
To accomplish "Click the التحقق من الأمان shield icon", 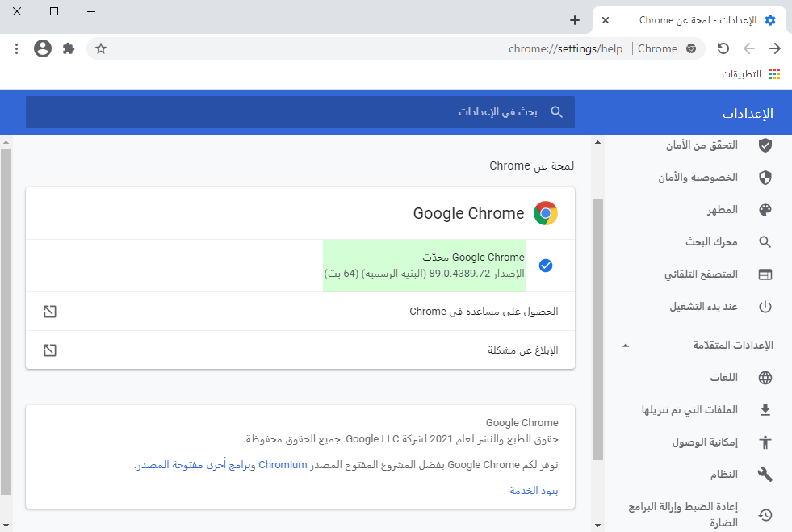I will [765, 145].
